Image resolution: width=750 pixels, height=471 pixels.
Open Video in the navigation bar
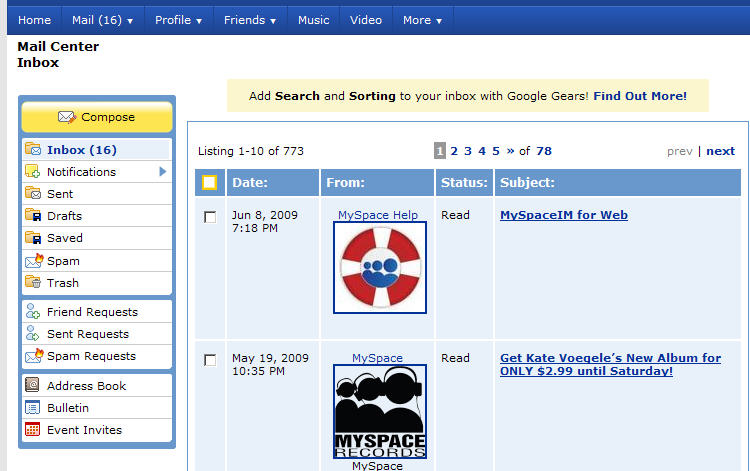pos(366,20)
